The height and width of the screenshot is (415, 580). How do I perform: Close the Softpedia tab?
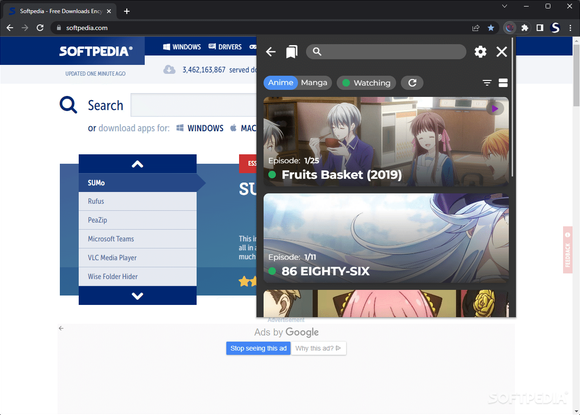point(109,11)
